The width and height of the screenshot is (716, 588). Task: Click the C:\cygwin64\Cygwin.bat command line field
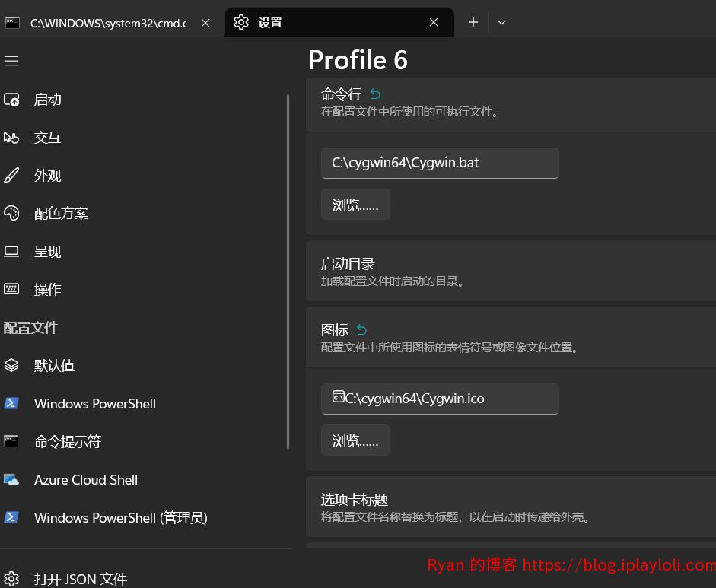pos(440,163)
